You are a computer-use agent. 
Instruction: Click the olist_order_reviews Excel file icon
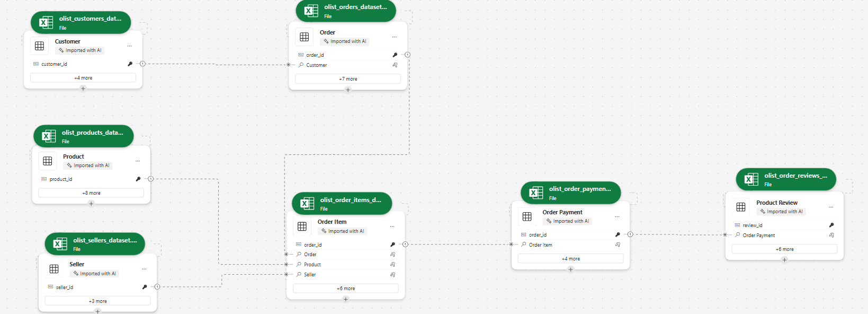pos(751,179)
